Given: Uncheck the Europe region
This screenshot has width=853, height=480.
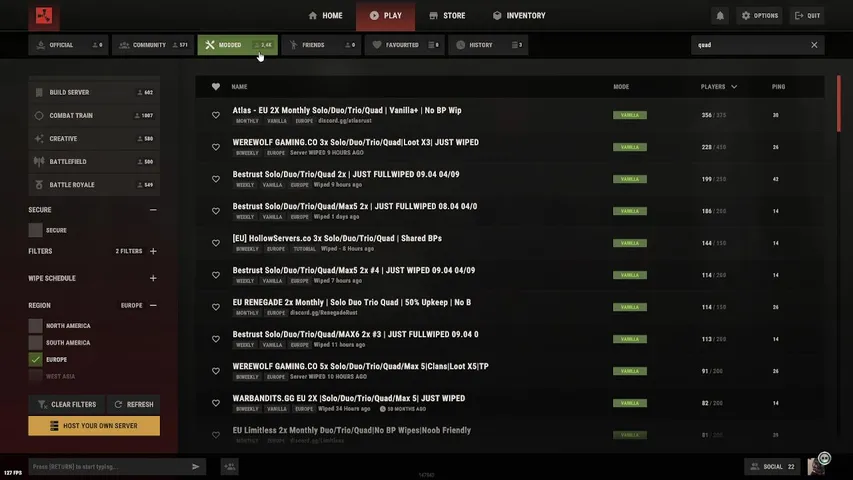Looking at the screenshot, I should (35, 359).
